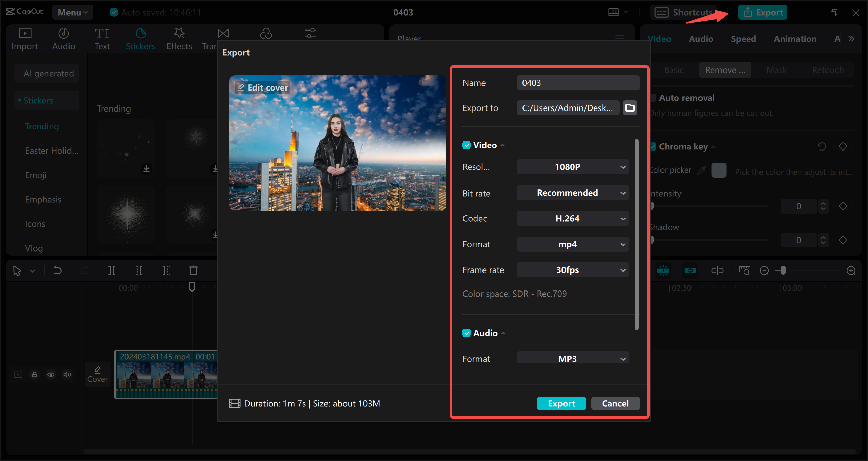Open folder icon to change export location
The image size is (868, 461).
click(630, 107)
